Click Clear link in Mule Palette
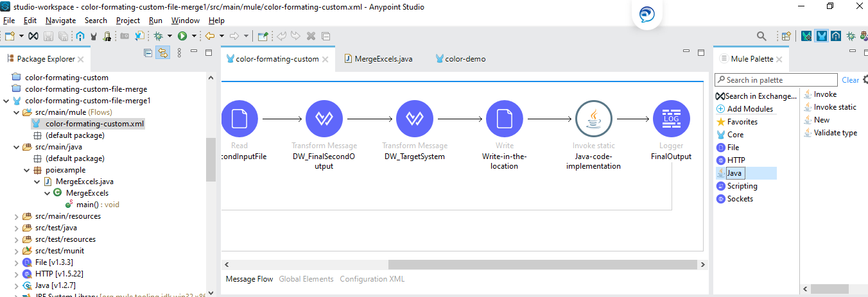 coord(850,80)
